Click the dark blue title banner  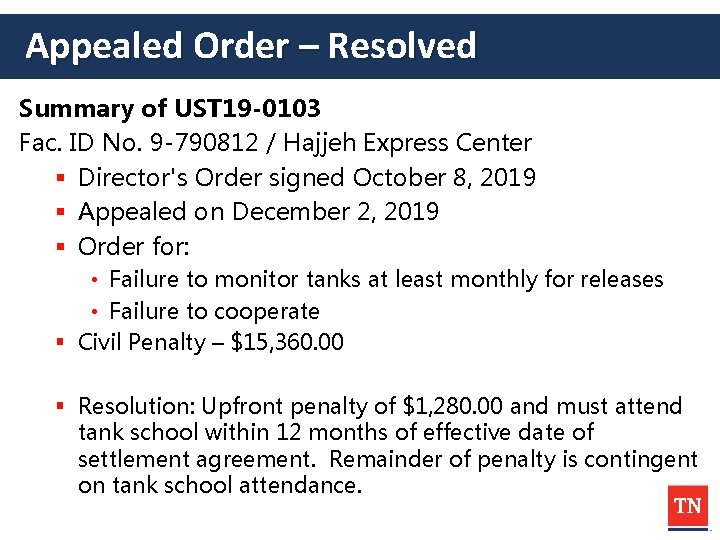coord(600,46)
